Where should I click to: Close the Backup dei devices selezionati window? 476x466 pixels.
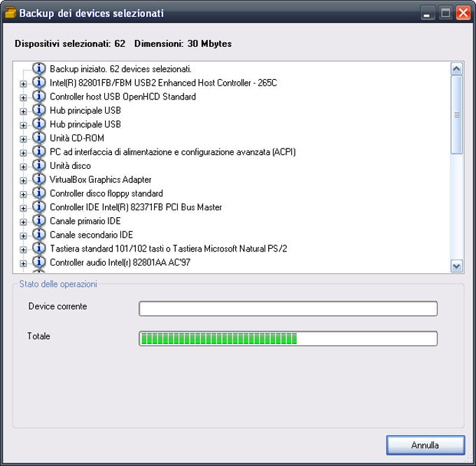point(463,13)
